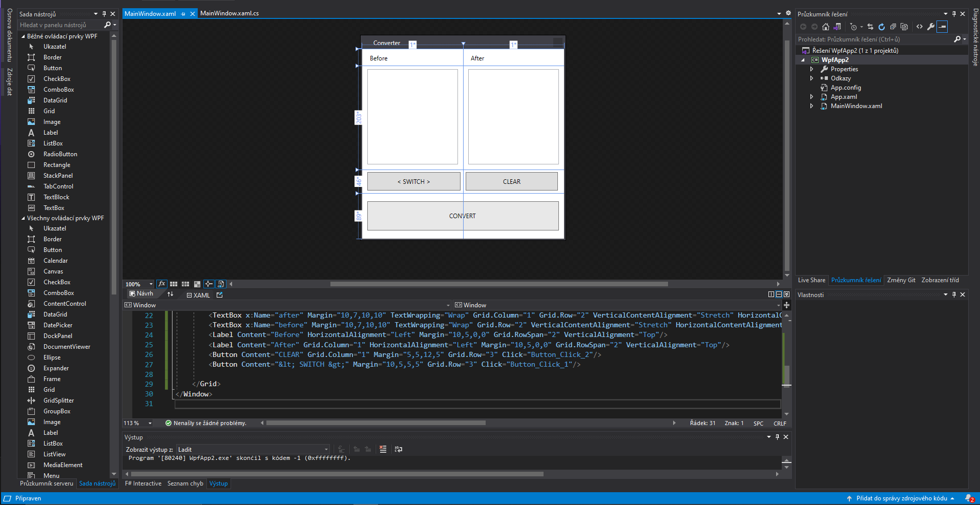Image resolution: width=980 pixels, height=505 pixels.
Task: Switch to the MainWindow.xaml.cs tab
Action: [229, 13]
